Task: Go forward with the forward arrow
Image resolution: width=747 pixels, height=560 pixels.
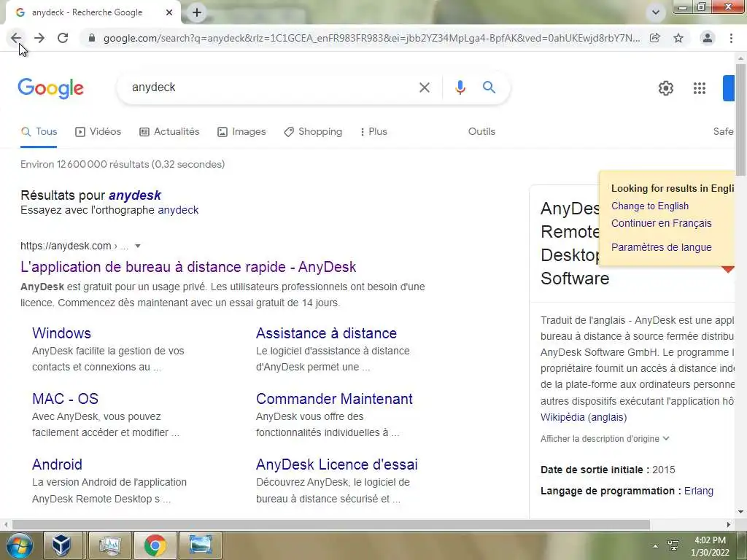Action: pyautogui.click(x=39, y=38)
